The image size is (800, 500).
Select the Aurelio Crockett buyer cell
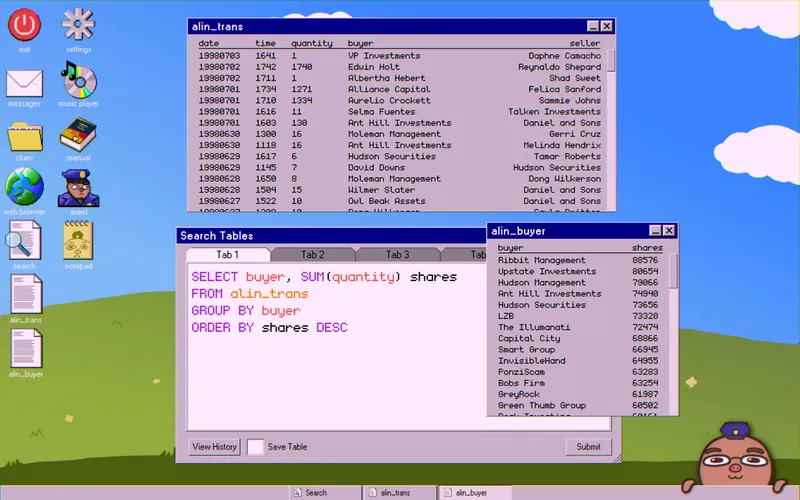(389, 101)
